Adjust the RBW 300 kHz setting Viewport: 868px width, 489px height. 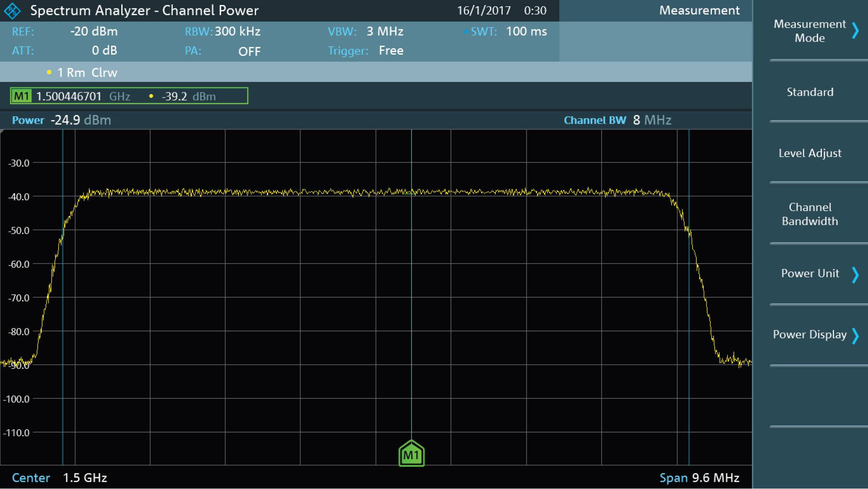[x=237, y=31]
